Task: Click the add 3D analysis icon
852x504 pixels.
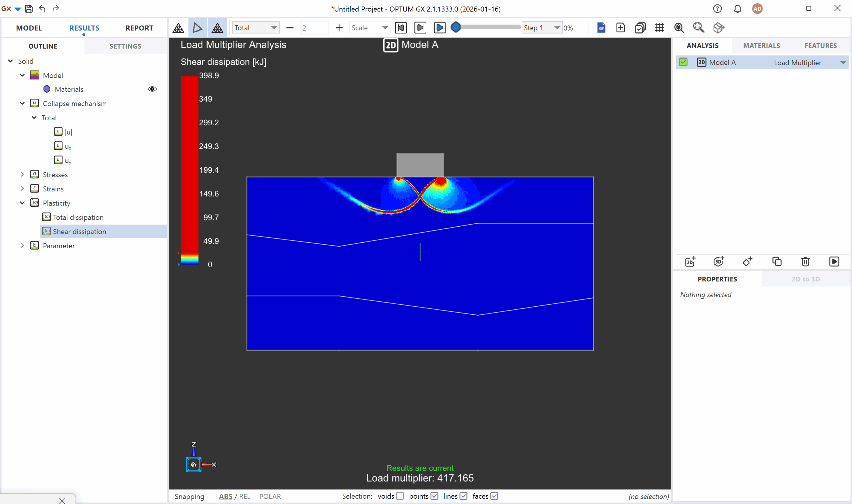Action: pos(719,262)
